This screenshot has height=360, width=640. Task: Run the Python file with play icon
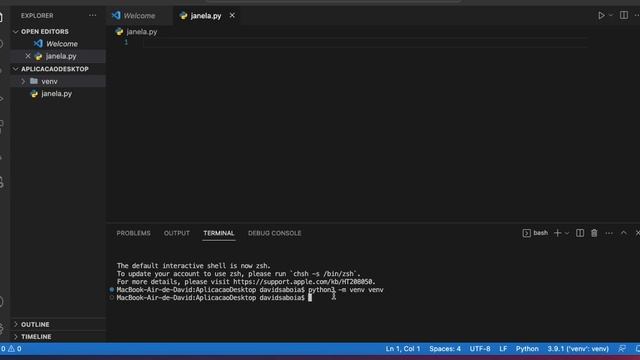tap(601, 16)
